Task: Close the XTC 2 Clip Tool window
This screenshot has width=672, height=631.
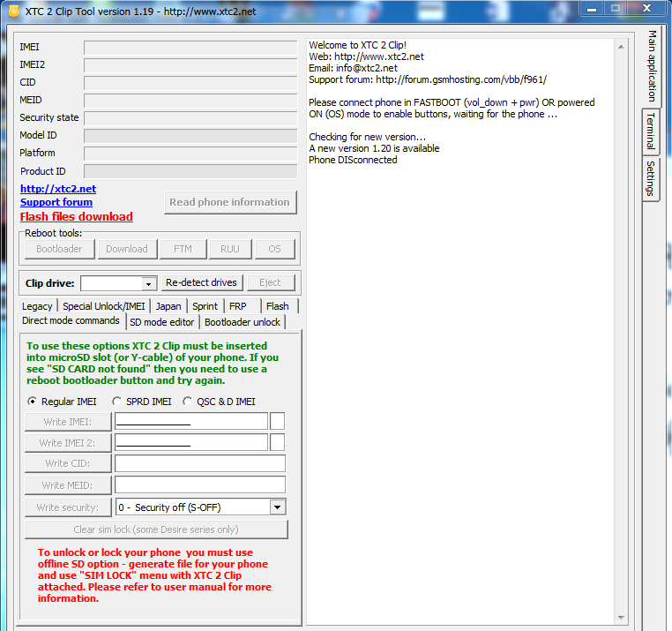Action: coord(646,9)
